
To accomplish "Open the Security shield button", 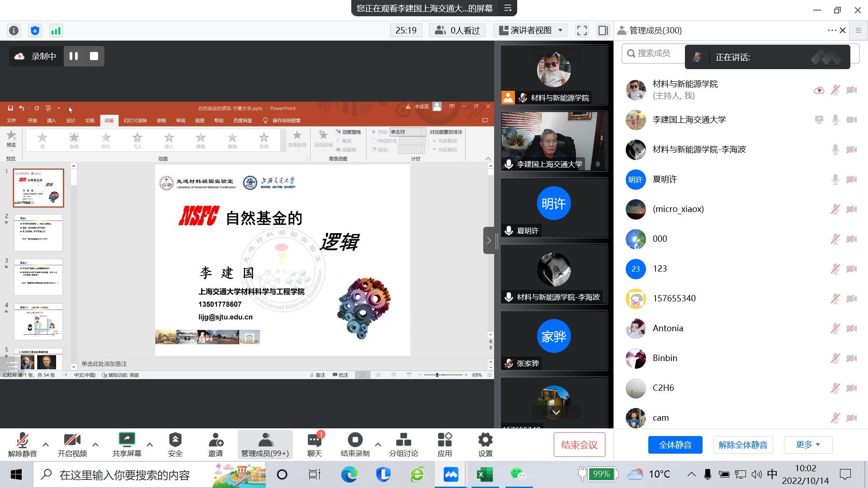I will (175, 444).
